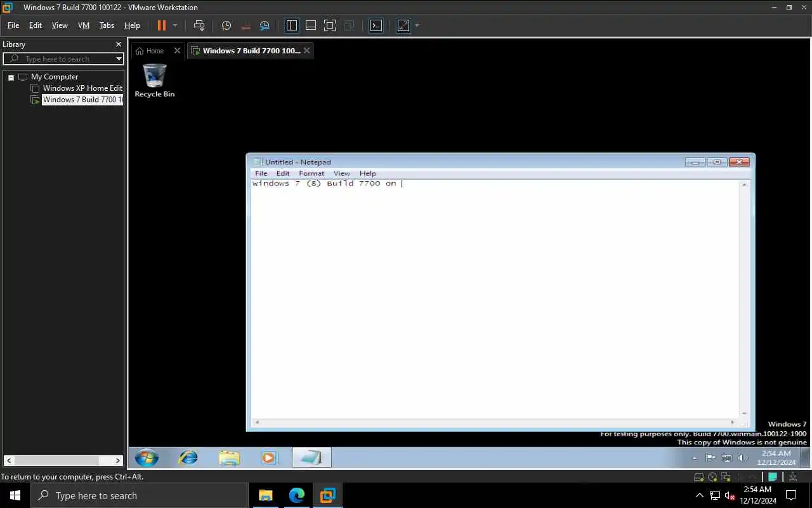Collapse the My Computer tree node

tap(11, 77)
